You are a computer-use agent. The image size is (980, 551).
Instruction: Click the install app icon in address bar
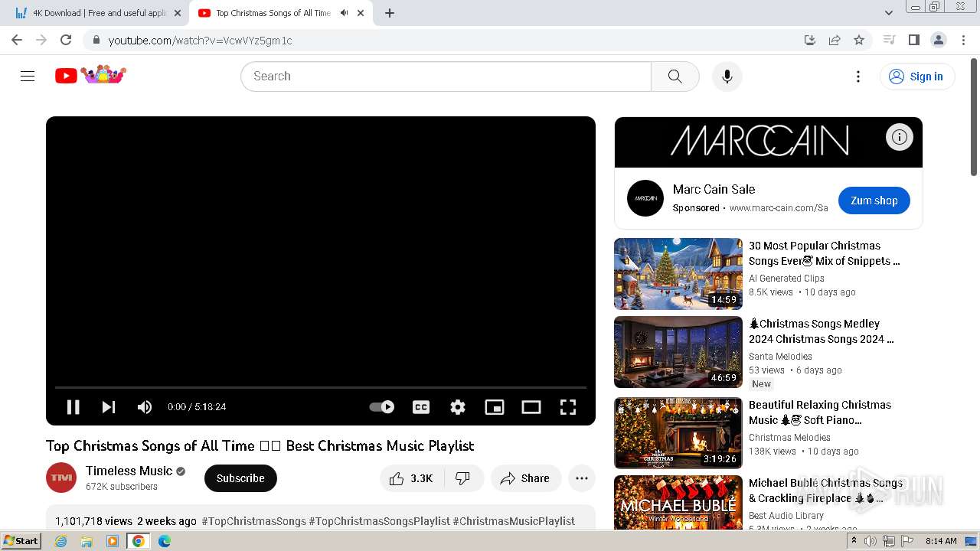(809, 40)
